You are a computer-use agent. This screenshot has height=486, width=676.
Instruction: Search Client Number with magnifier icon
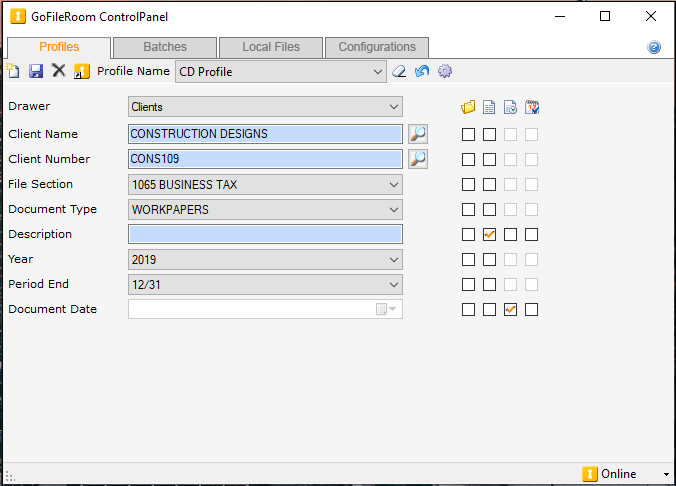(418, 159)
